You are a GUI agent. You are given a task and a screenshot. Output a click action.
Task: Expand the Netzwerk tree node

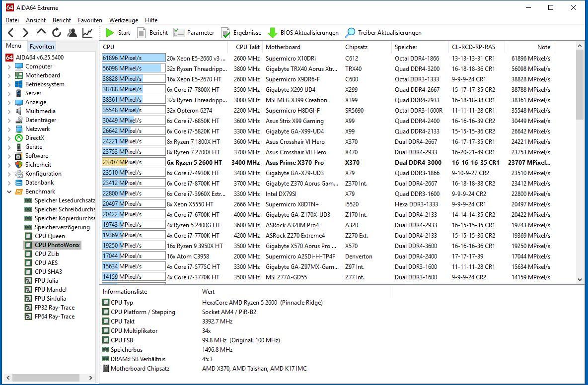[x=9, y=129]
